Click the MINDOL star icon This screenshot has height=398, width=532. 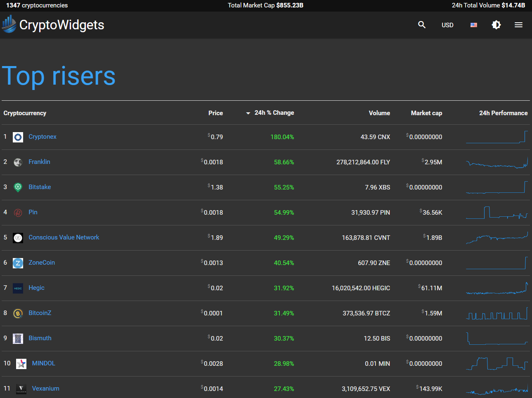point(21,364)
